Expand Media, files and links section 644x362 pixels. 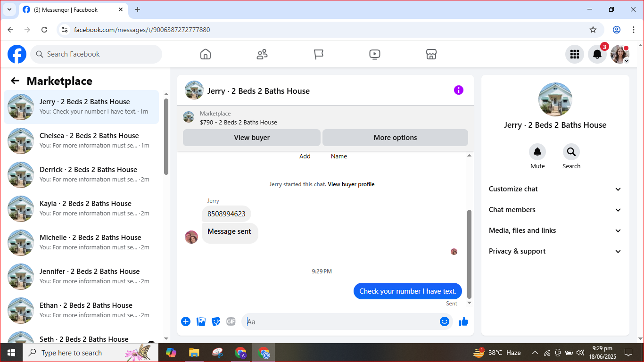[x=555, y=230]
